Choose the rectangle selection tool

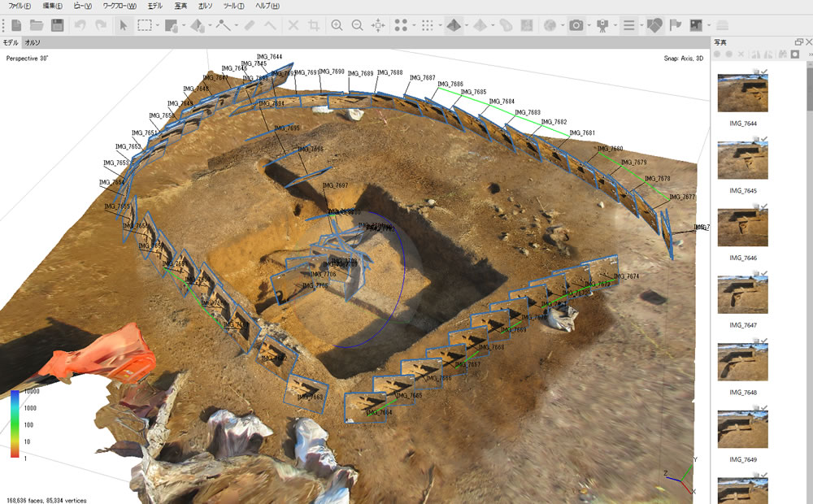click(x=144, y=25)
